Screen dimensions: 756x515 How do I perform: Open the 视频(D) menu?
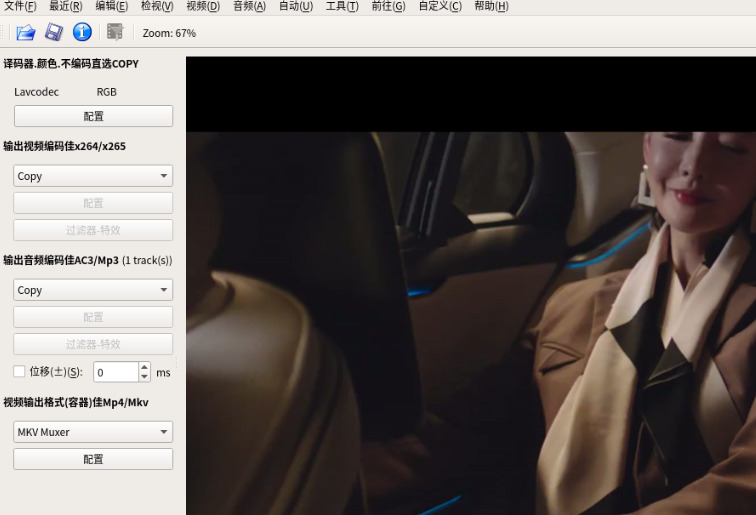coord(203,6)
